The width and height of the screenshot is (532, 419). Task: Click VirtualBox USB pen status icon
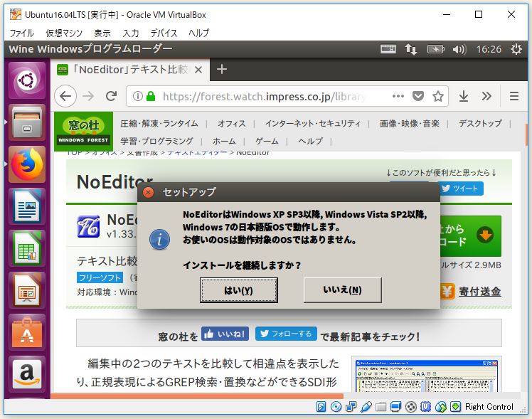click(366, 406)
